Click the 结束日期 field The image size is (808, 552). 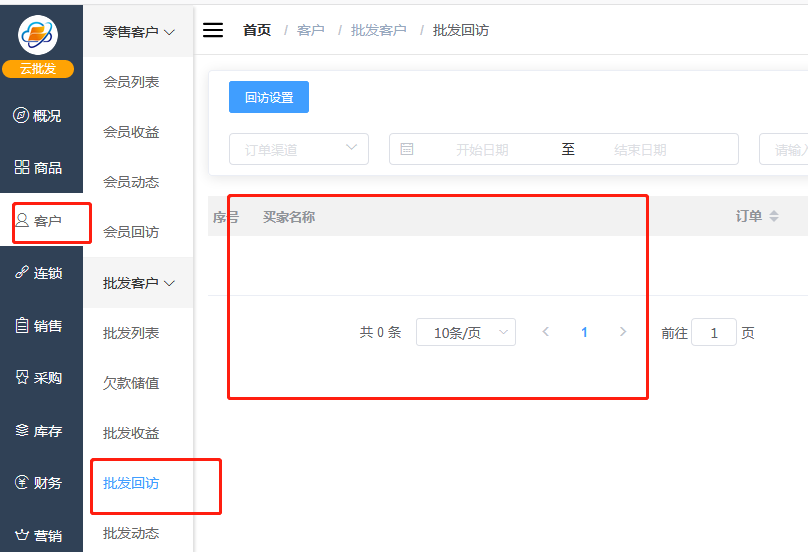coord(640,150)
